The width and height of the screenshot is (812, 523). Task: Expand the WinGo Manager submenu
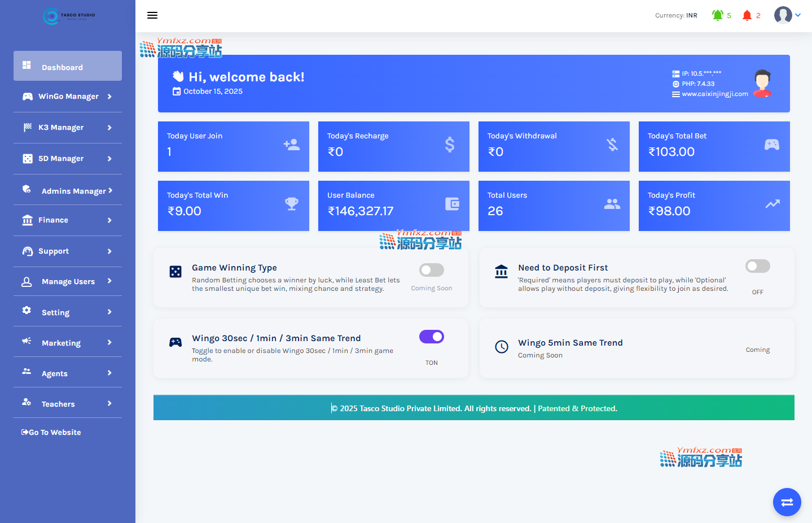(x=68, y=97)
